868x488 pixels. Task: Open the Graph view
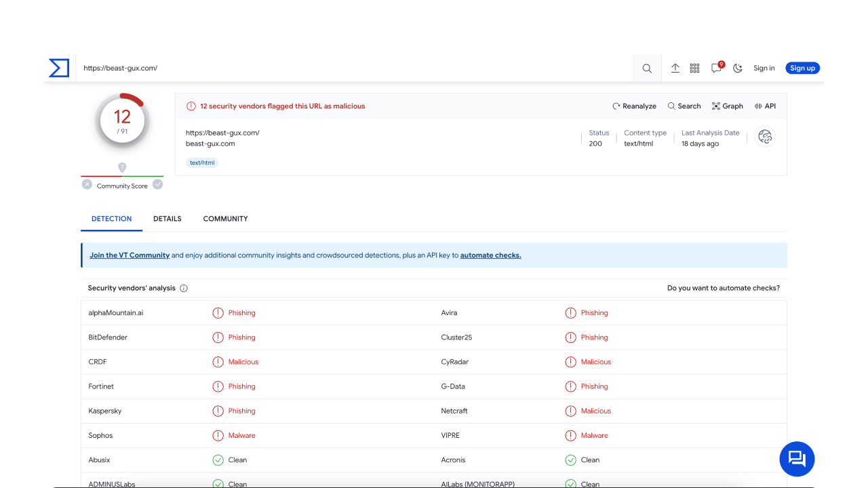coord(727,106)
